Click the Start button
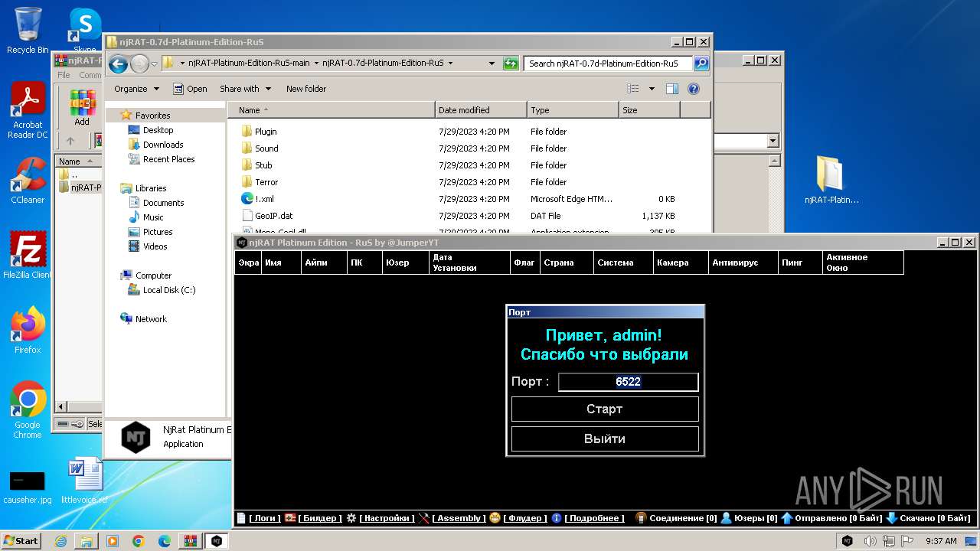Viewport: 980px width, 551px height. click(x=21, y=540)
